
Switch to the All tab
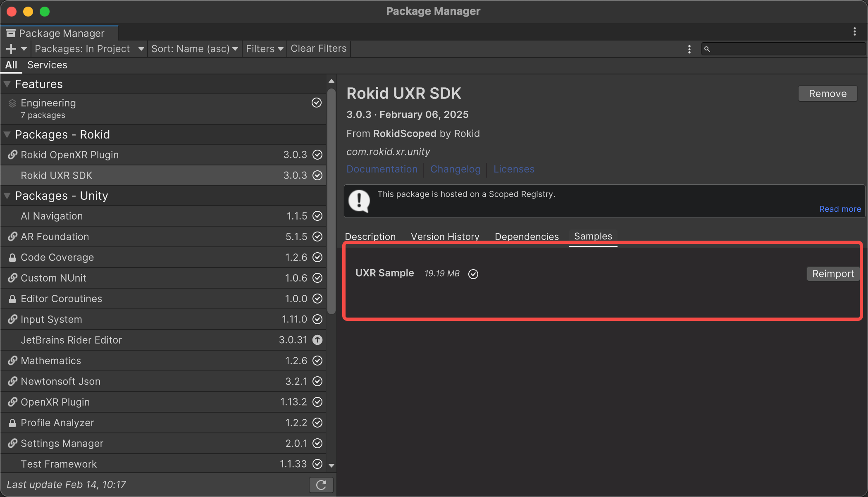click(11, 65)
